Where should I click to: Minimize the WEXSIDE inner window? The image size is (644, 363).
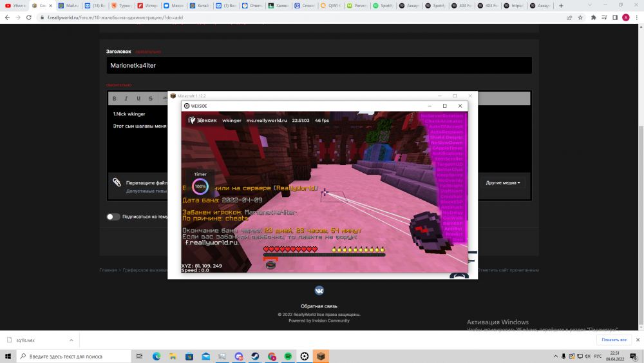pos(430,106)
